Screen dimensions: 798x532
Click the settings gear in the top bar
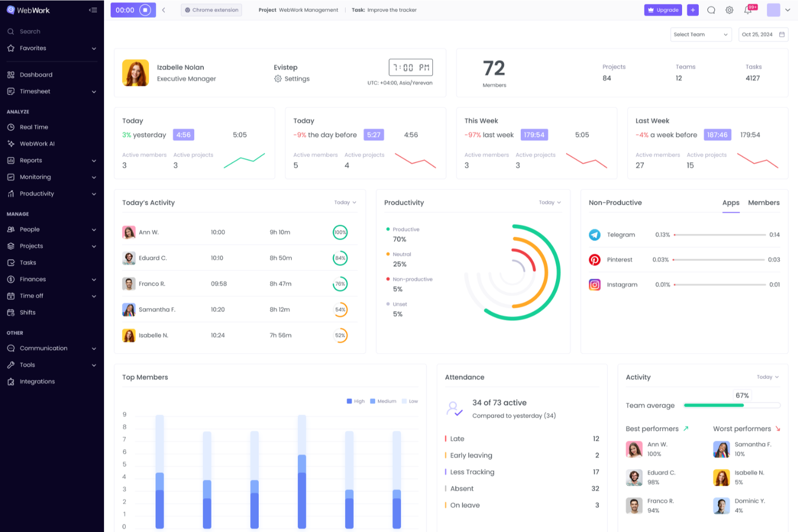click(x=730, y=10)
